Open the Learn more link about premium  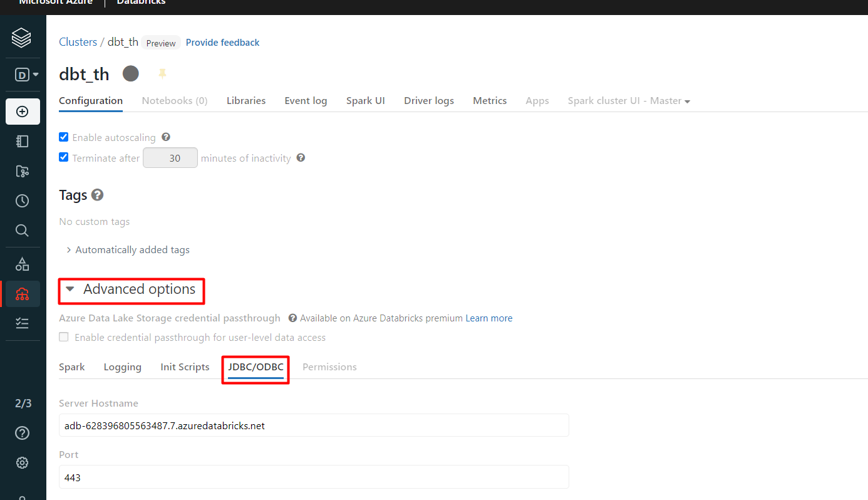[x=488, y=318]
